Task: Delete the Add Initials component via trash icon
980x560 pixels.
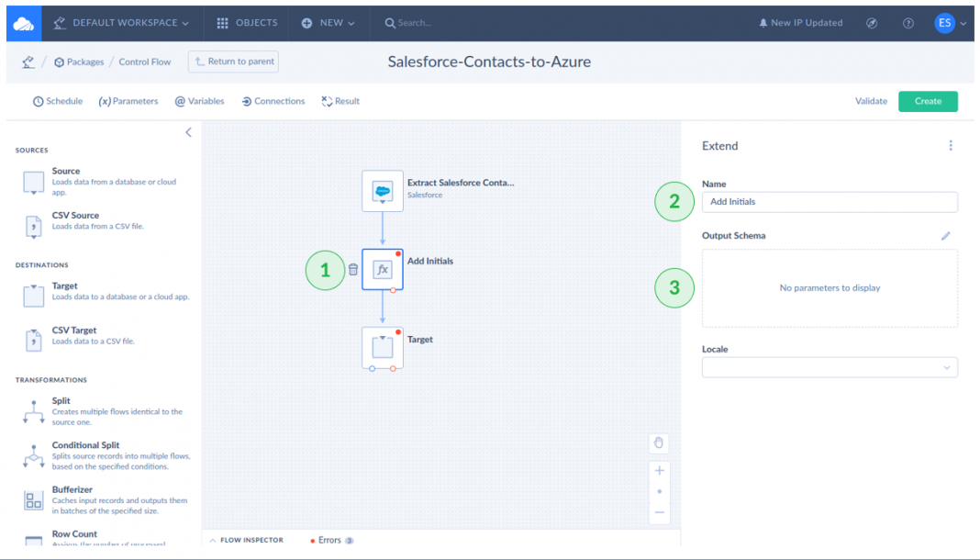Action: (353, 270)
